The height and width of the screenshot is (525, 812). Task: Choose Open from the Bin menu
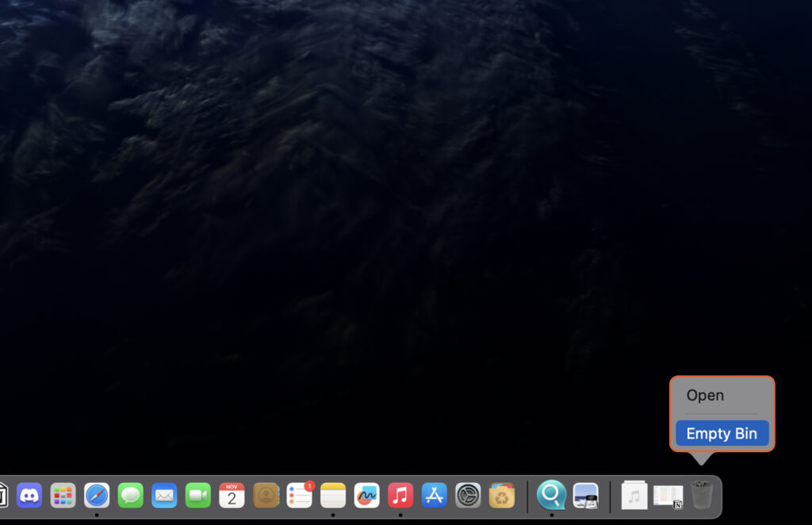pos(705,395)
